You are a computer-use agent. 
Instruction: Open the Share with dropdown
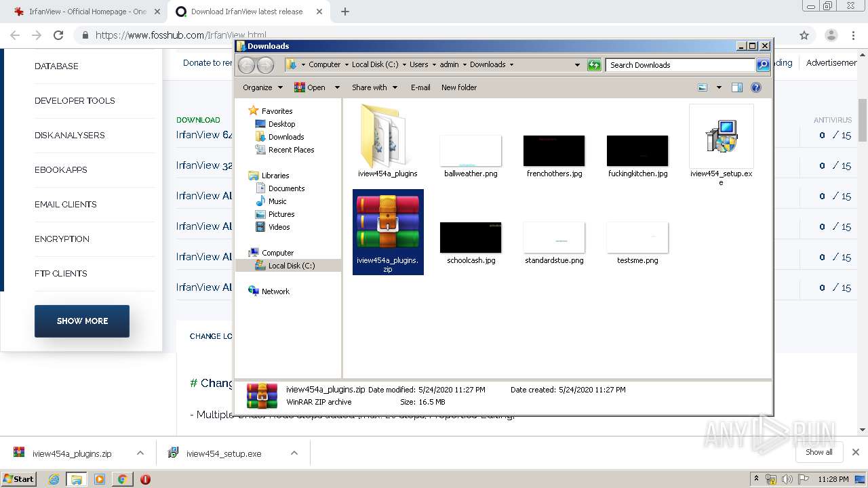(374, 87)
